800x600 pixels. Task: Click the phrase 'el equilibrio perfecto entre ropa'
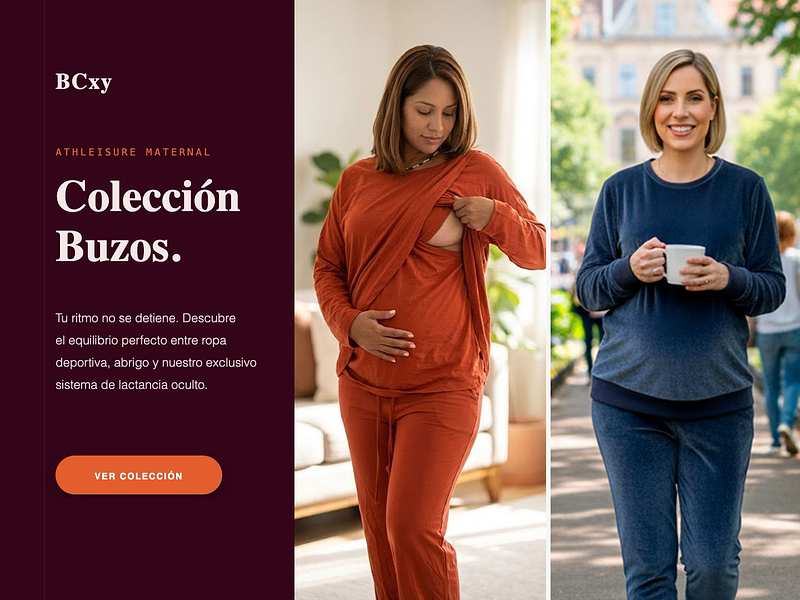click(x=141, y=340)
